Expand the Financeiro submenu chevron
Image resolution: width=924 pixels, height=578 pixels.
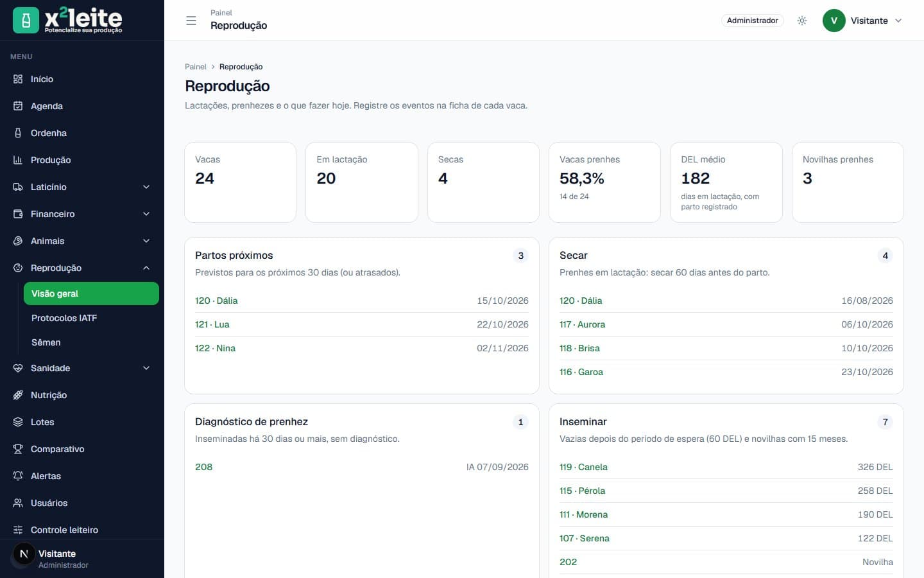coord(146,214)
